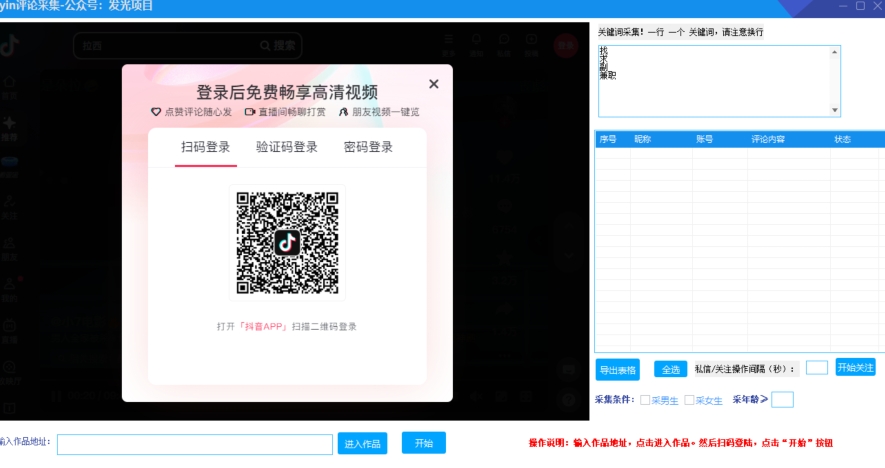Screen dimensions: 885x468
Task: Click the 导出表格 button
Action: pyautogui.click(x=617, y=369)
